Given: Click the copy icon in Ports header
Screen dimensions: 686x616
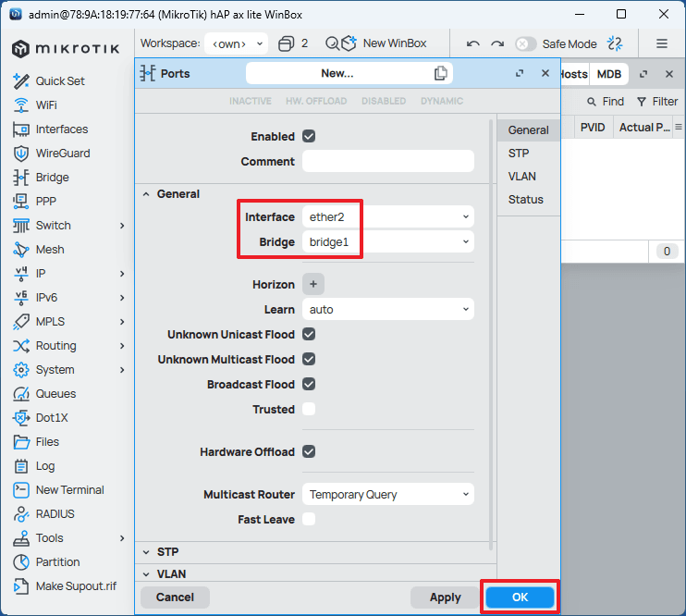Looking at the screenshot, I should pyautogui.click(x=441, y=73).
